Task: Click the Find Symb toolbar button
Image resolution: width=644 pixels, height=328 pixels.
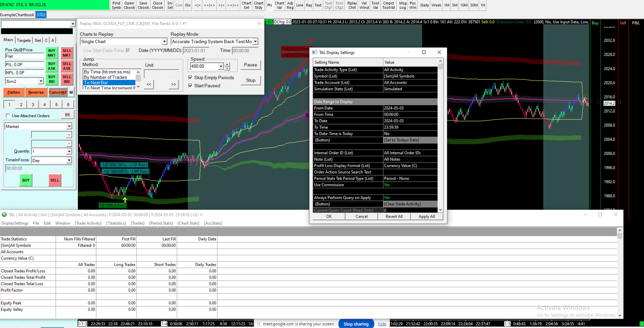Action: pyautogui.click(x=116, y=5)
